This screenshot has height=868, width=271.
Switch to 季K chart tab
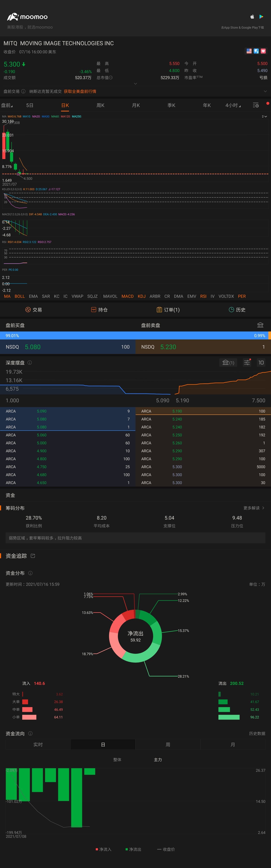pos(171,105)
